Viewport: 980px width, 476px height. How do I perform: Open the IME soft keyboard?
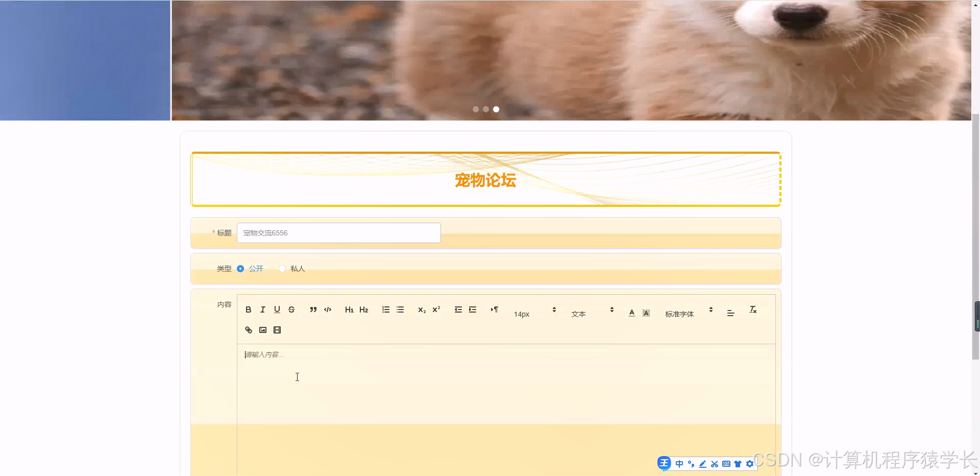pos(726,464)
